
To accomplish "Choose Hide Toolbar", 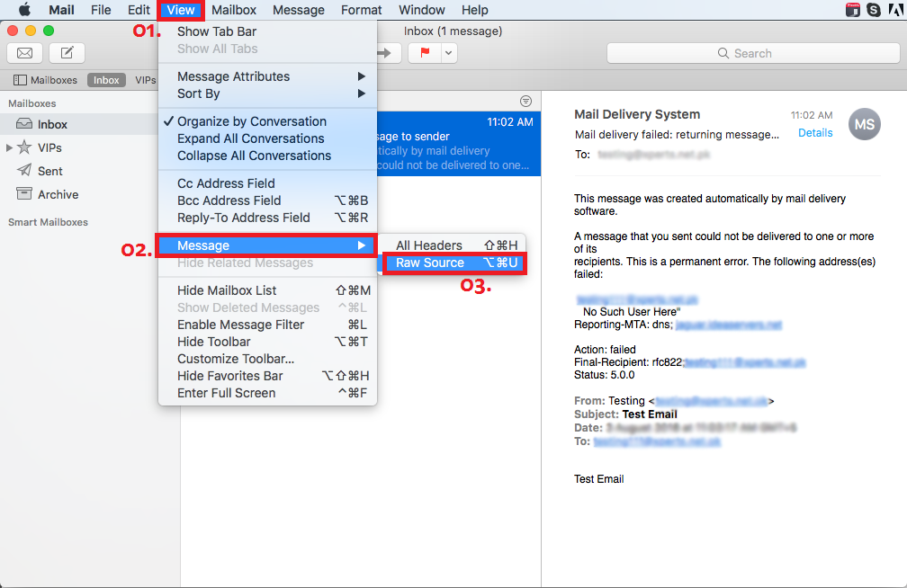I will point(267,342).
